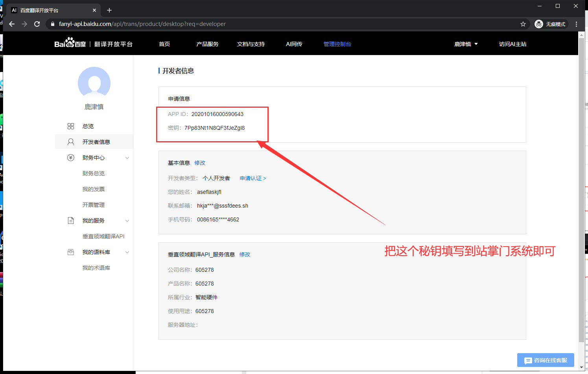
Task: Close the 百度翻译开放平台 tab
Action: pyautogui.click(x=94, y=10)
